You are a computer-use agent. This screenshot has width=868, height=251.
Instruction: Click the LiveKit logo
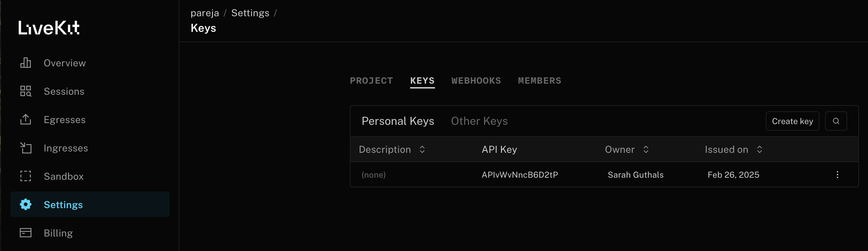(49, 28)
